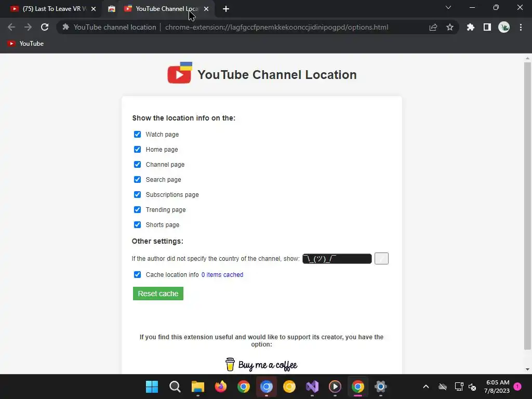This screenshot has height=399, width=532.
Task: Open the YouTube bookmark in the bookmarks bar
Action: (x=25, y=44)
